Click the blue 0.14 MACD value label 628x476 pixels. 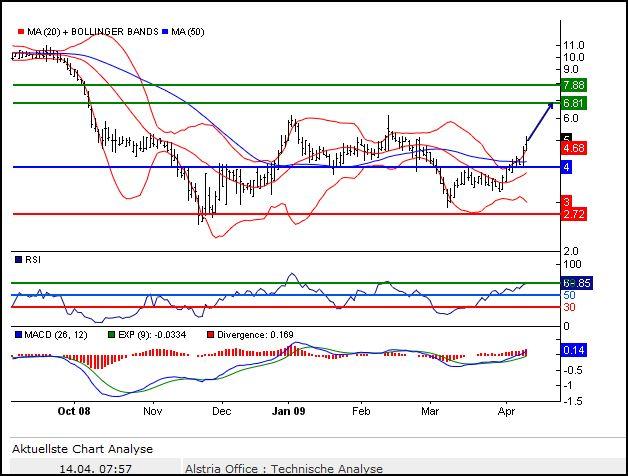click(574, 350)
